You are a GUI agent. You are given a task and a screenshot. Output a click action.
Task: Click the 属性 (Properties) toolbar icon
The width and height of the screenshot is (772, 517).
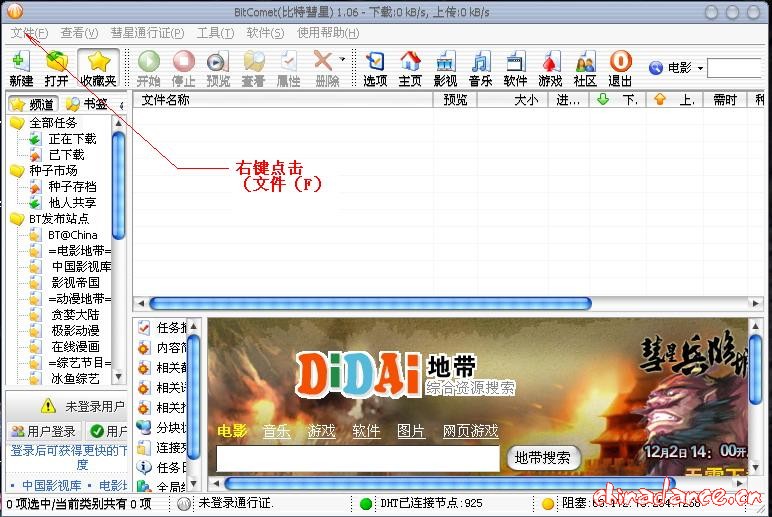point(288,68)
